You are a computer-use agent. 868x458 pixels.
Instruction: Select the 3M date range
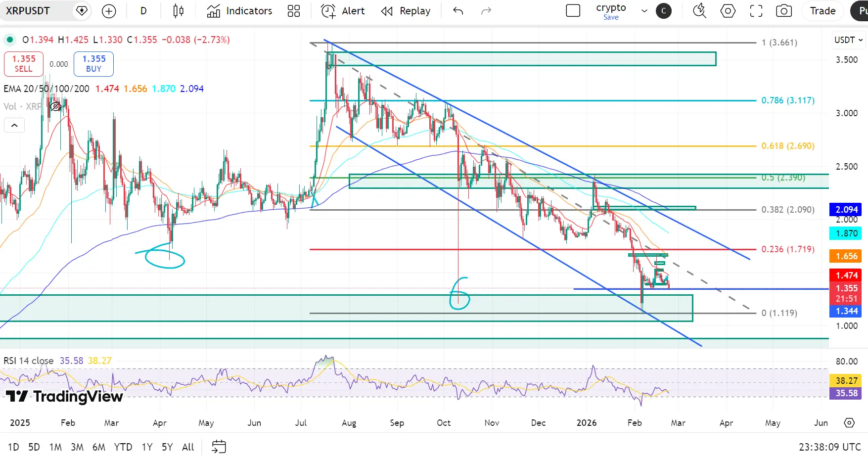(x=77, y=447)
